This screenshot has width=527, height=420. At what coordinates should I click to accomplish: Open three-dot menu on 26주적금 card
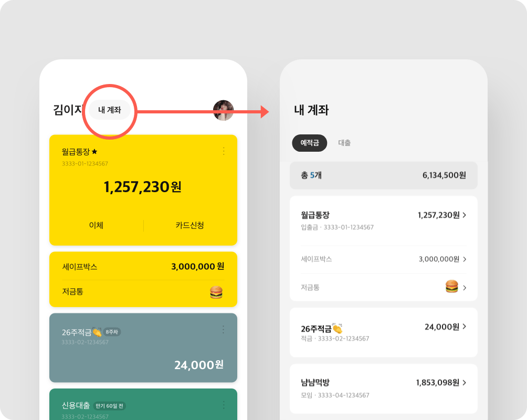pyautogui.click(x=224, y=330)
